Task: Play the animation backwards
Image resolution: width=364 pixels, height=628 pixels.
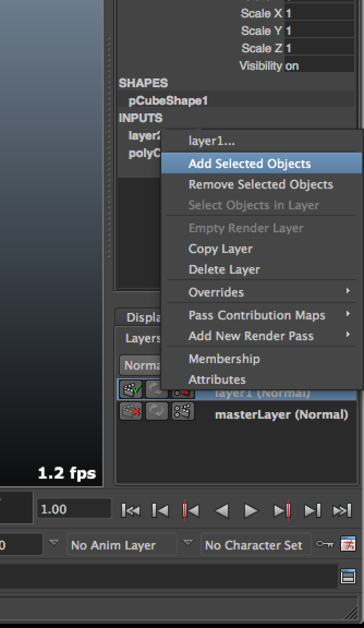Action: [221, 511]
